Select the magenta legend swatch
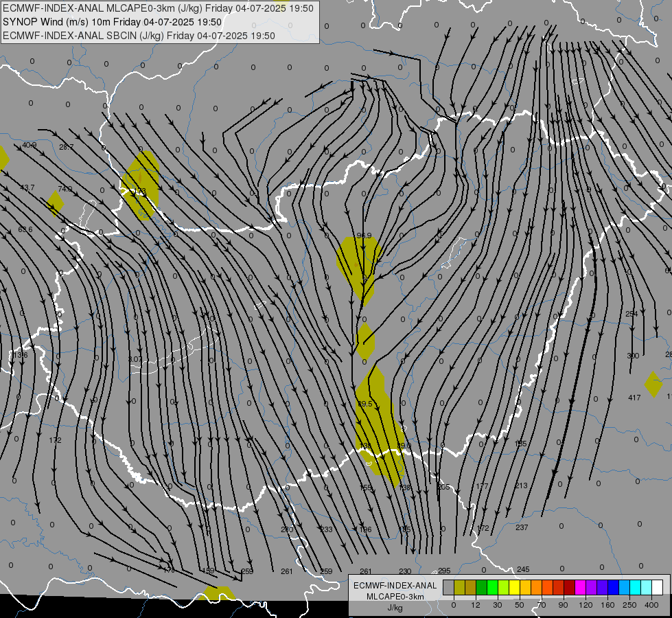The width and height of the screenshot is (672, 618). pos(580,588)
